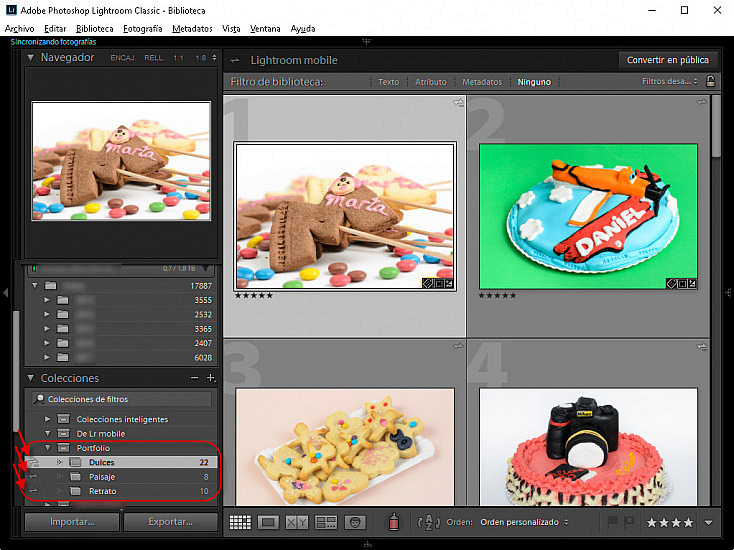
Task: Open People view (face icon)
Action: click(355, 522)
